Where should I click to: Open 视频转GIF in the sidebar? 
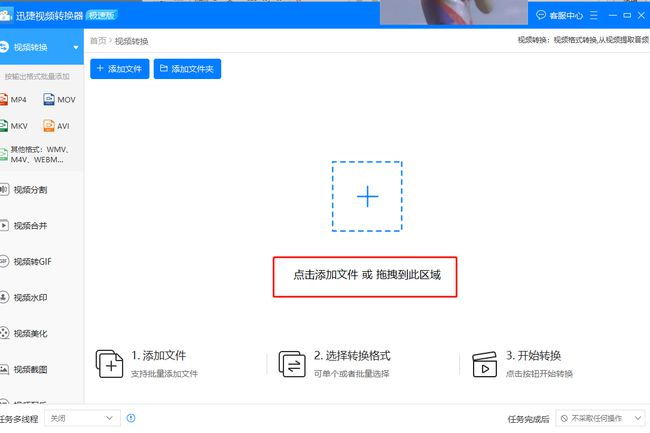[32, 261]
